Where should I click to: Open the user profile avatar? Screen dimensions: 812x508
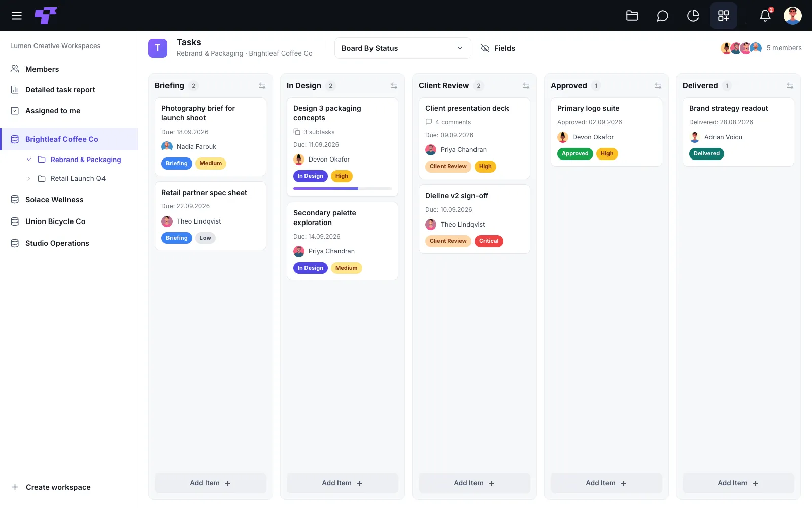793,16
